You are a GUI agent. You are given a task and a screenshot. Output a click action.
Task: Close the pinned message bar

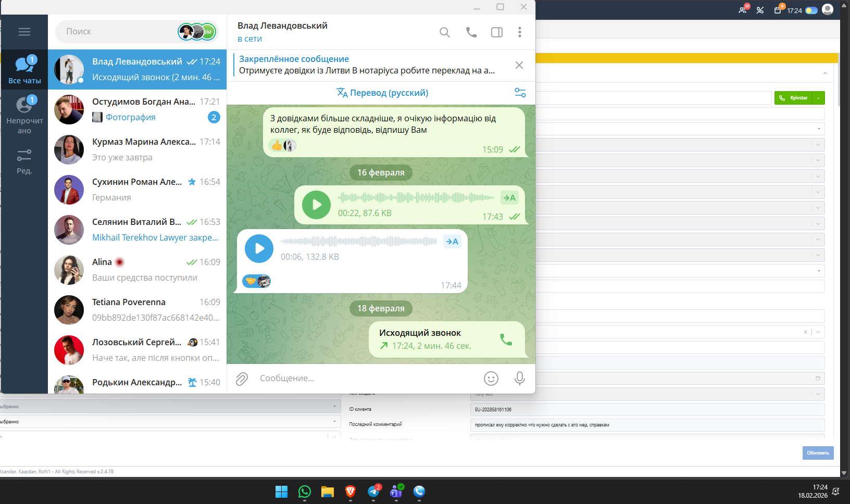(519, 65)
